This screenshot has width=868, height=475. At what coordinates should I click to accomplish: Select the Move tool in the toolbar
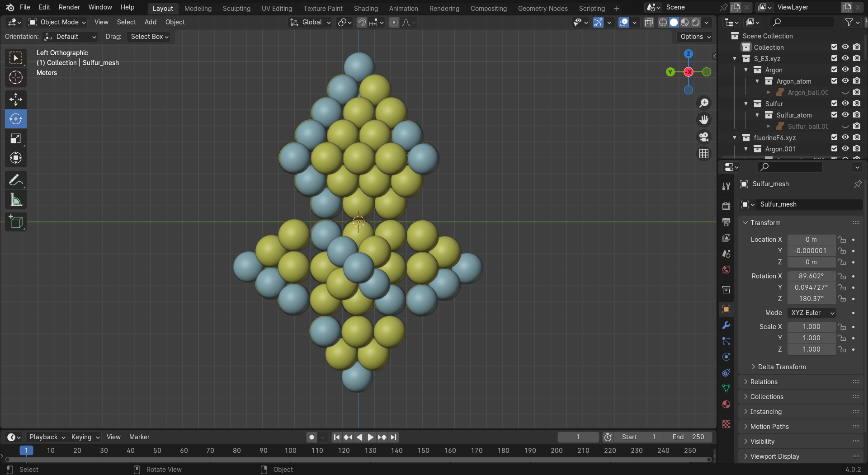point(16,99)
